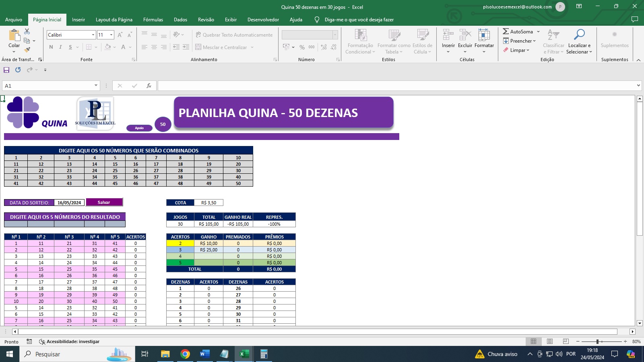The height and width of the screenshot is (362, 644).
Task: Click the Cut scissors icon
Action: pos(27,31)
